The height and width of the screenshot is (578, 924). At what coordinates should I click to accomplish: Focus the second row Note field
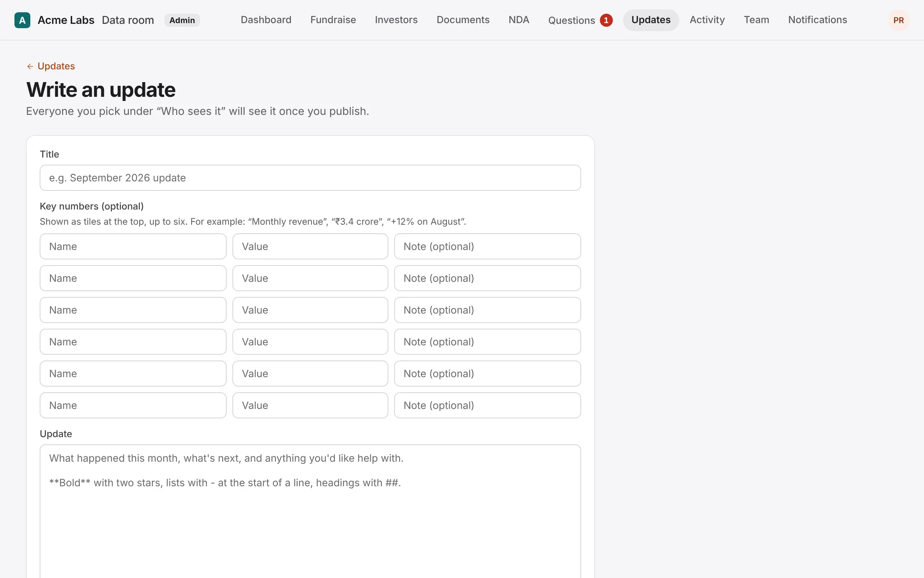[487, 278]
